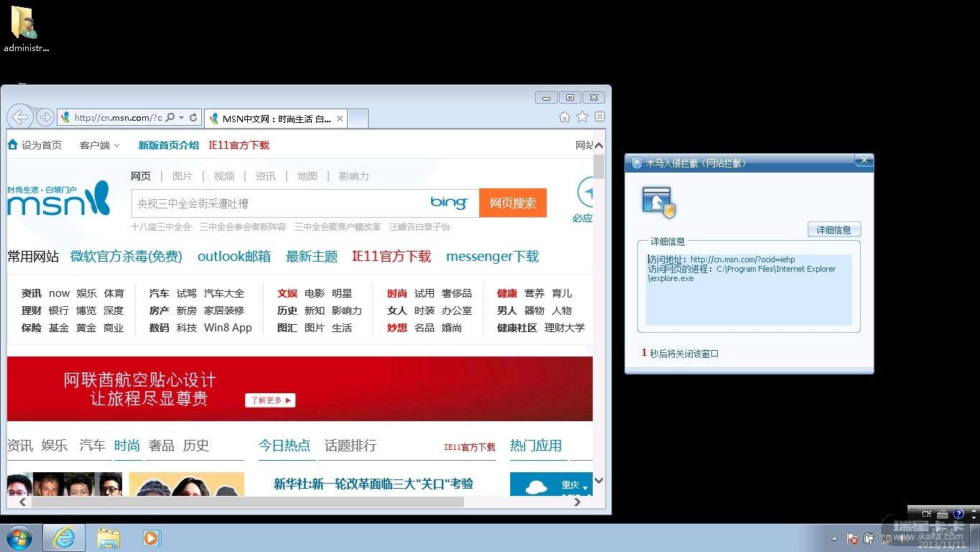Open the 最新主题 link

312,257
